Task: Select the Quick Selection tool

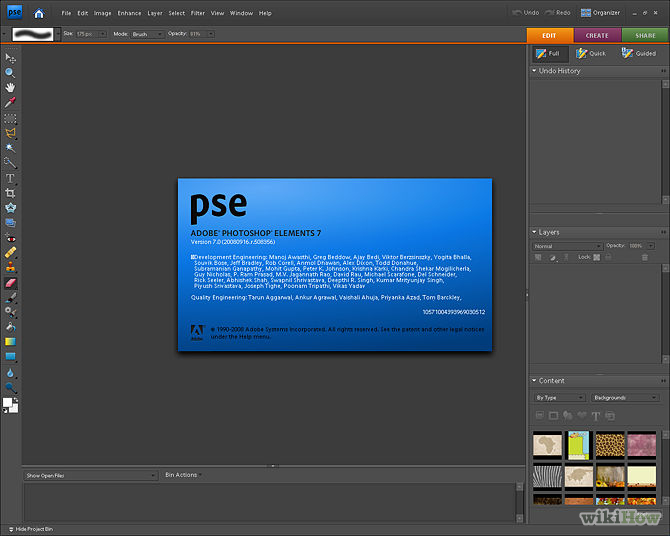Action: tap(10, 163)
